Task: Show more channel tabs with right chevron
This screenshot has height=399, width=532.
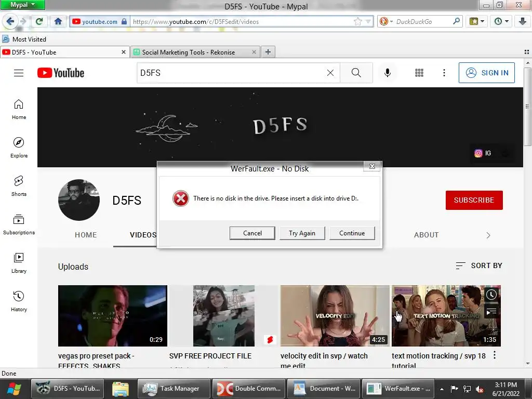Action: pyautogui.click(x=488, y=235)
